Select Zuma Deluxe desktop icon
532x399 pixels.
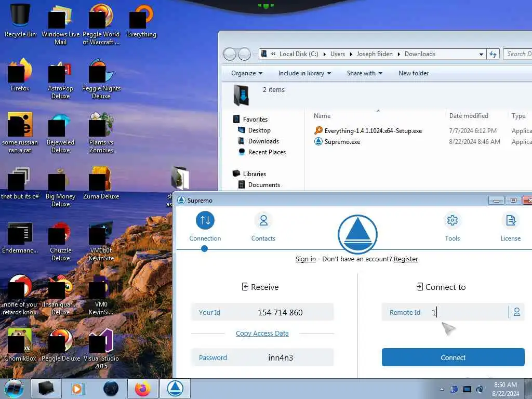[x=101, y=183]
